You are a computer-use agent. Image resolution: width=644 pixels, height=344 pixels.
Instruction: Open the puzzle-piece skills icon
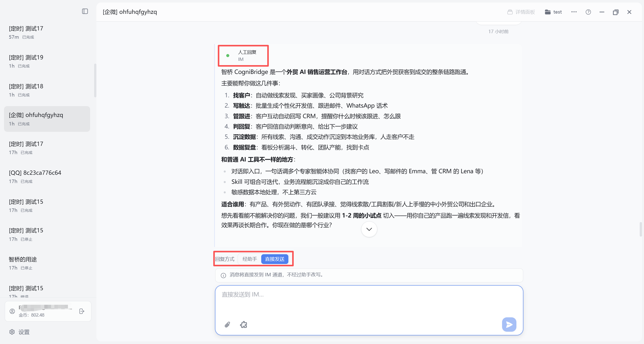243,325
